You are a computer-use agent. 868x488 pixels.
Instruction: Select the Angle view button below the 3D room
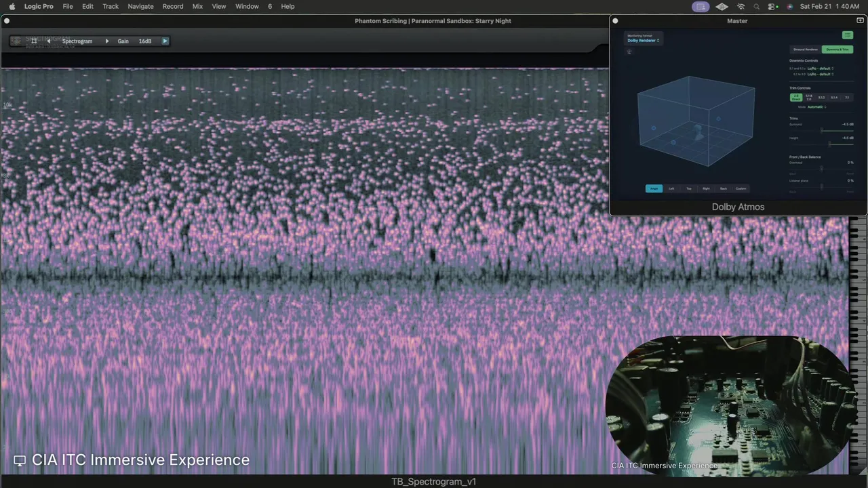click(x=654, y=188)
